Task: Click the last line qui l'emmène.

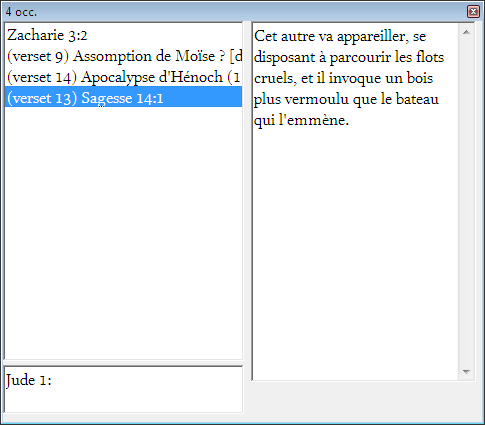Action: [301, 120]
